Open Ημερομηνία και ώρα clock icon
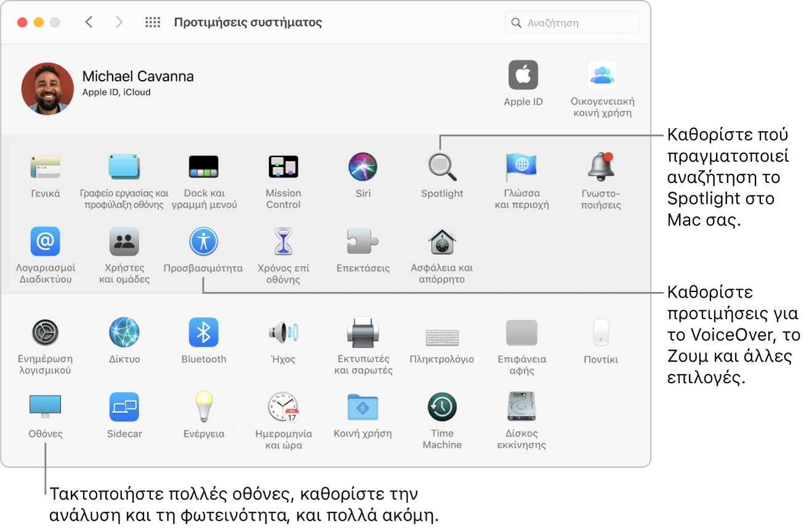This screenshot has height=528, width=812. (x=283, y=407)
